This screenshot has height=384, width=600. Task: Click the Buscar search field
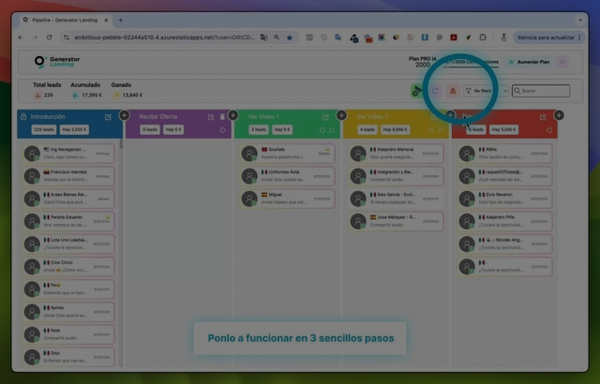541,91
